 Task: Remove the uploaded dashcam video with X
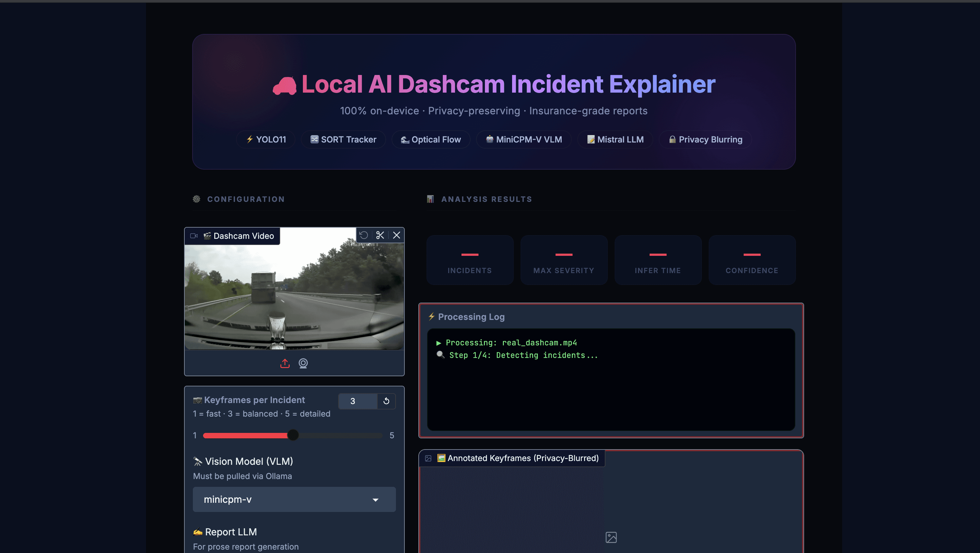[396, 235]
